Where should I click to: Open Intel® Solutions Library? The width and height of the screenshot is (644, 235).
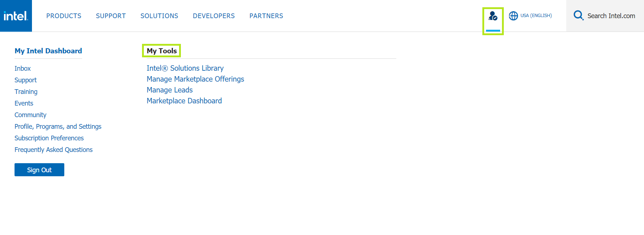coord(185,68)
